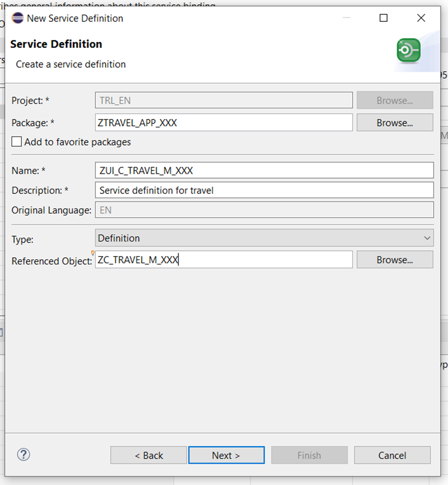Click the disabled Browse button beside Project
The width and height of the screenshot is (448, 485).
(394, 100)
